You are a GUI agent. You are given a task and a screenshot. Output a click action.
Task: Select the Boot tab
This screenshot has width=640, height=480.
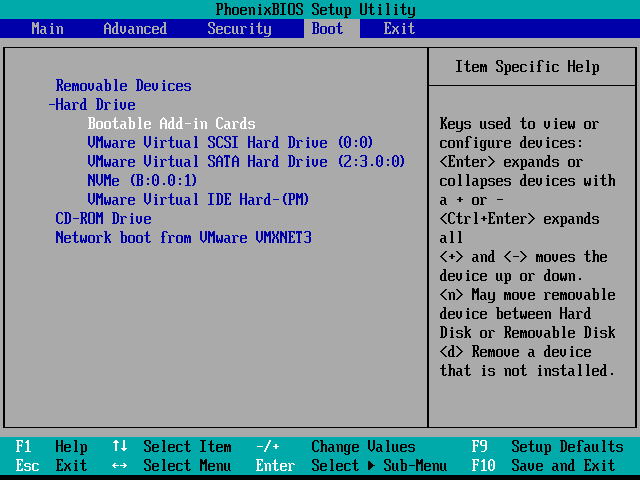327,29
